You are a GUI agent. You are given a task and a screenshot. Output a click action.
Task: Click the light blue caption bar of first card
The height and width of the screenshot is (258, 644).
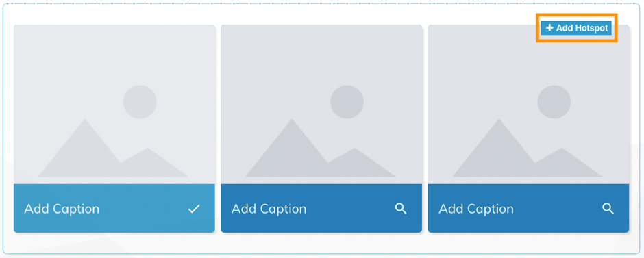click(114, 208)
